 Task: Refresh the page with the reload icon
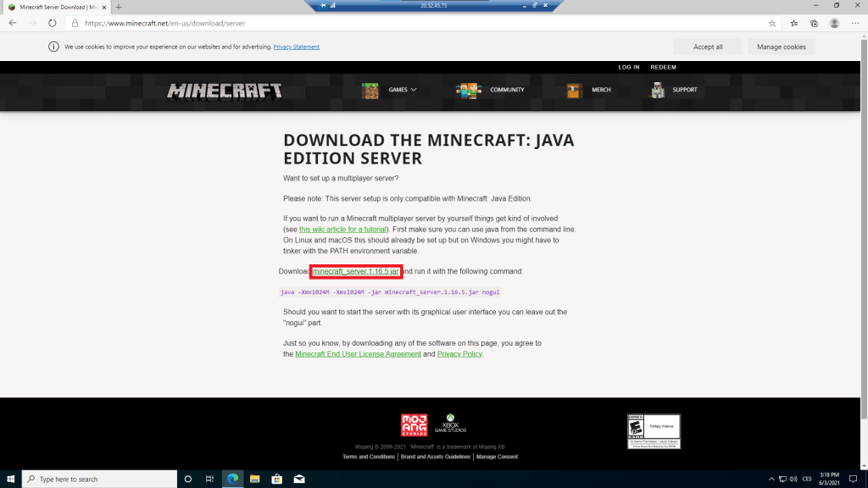[x=53, y=24]
